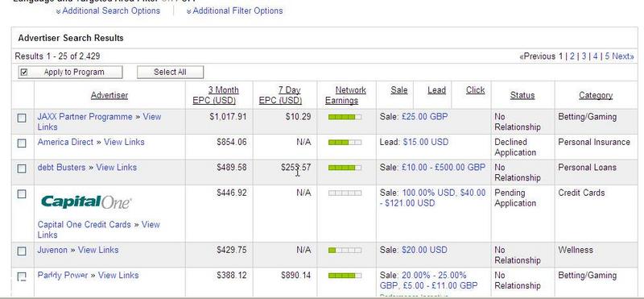Screen dimensions: 644x299
Task: Tick the Capital One row checkbox
Action: pos(22,194)
